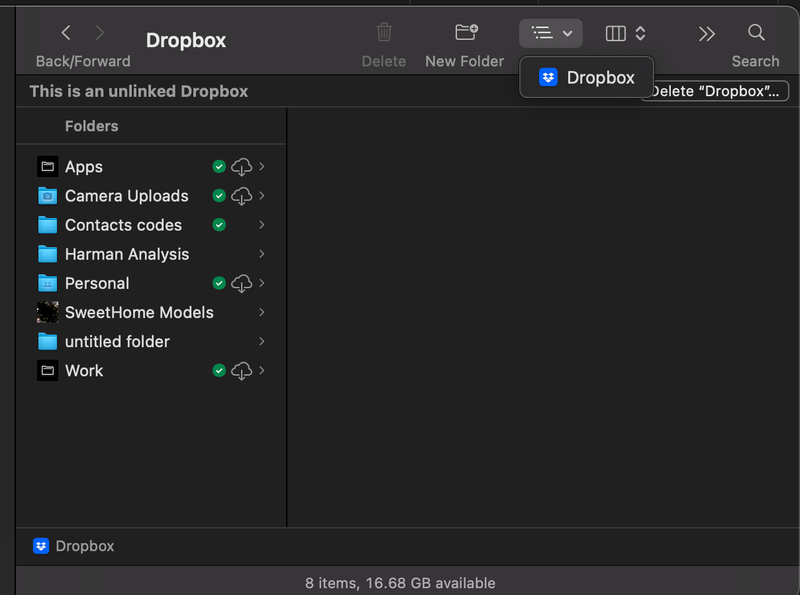Select the column view icon in the toolbar
The image size is (800, 595).
pyautogui.click(x=614, y=32)
